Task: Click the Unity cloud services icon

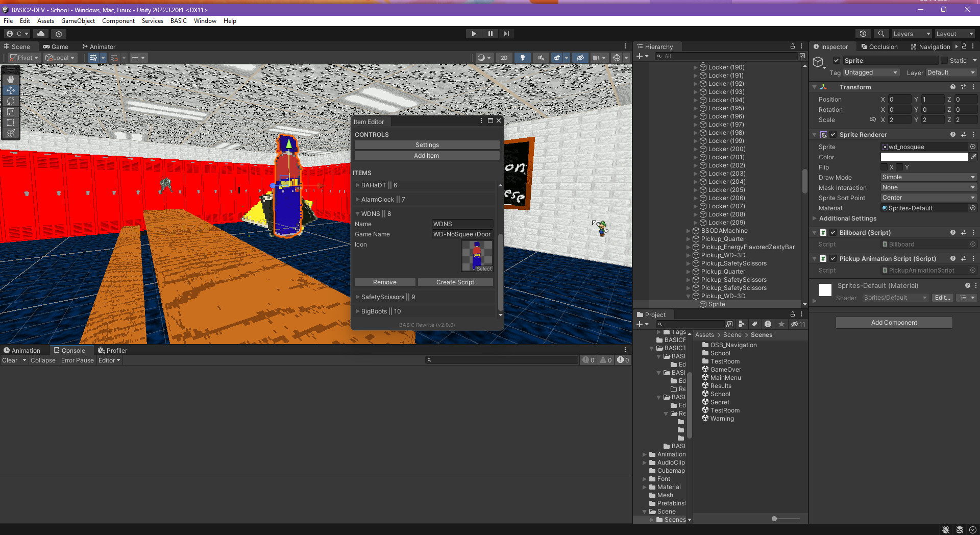Action: [x=41, y=33]
